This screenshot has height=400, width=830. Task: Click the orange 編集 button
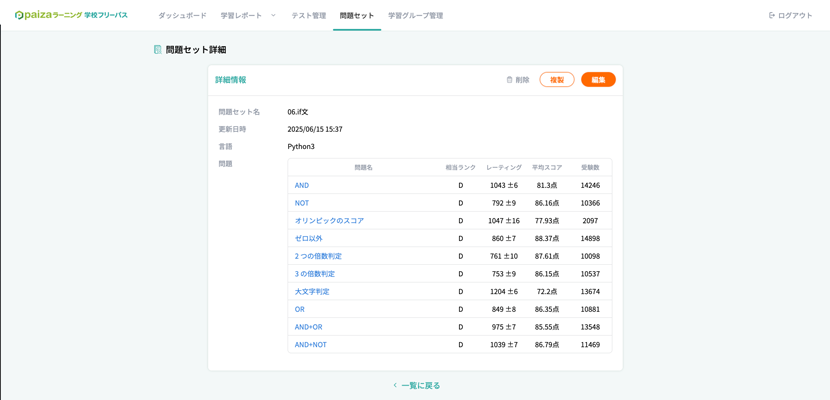coord(598,79)
